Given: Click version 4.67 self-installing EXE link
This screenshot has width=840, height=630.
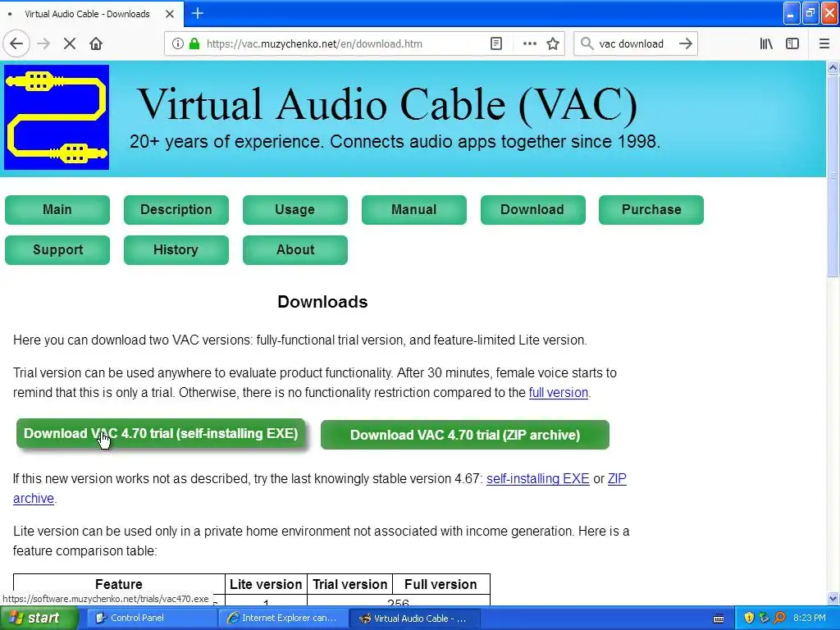Looking at the screenshot, I should (x=538, y=478).
